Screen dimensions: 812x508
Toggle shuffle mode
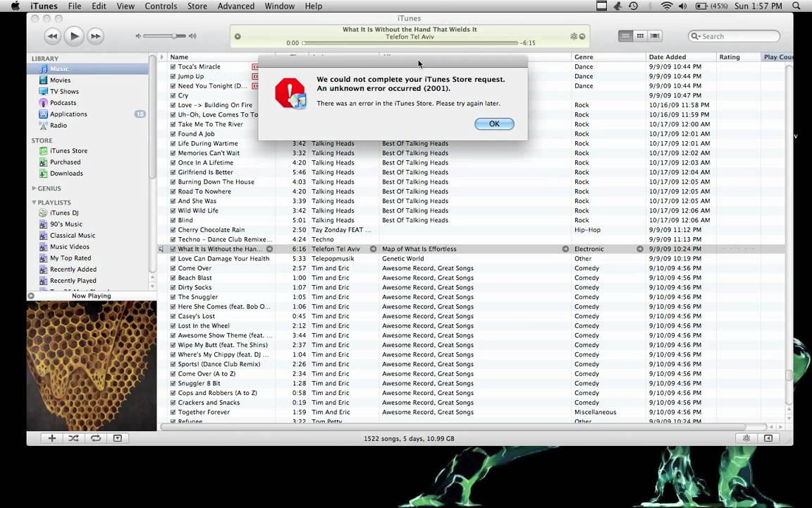point(73,439)
